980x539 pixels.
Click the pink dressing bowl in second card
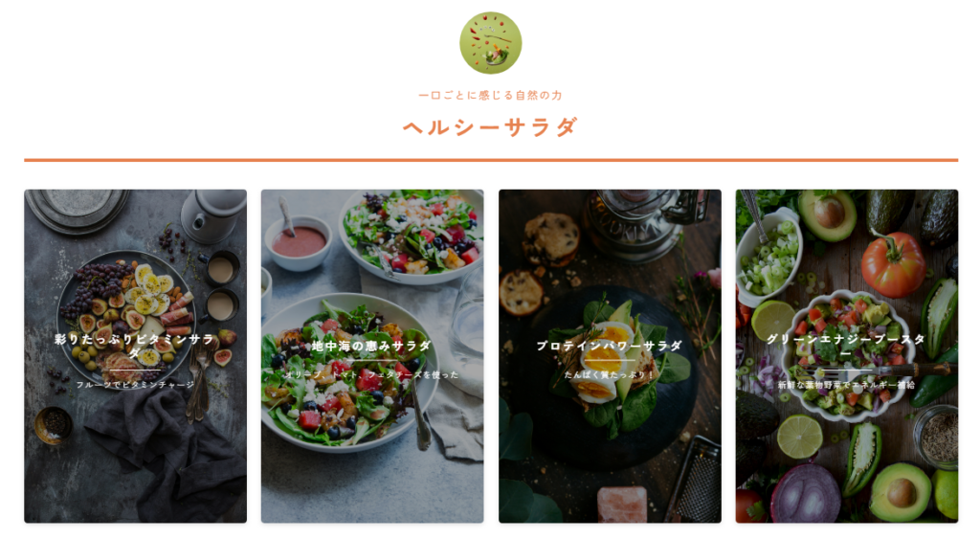(x=299, y=242)
